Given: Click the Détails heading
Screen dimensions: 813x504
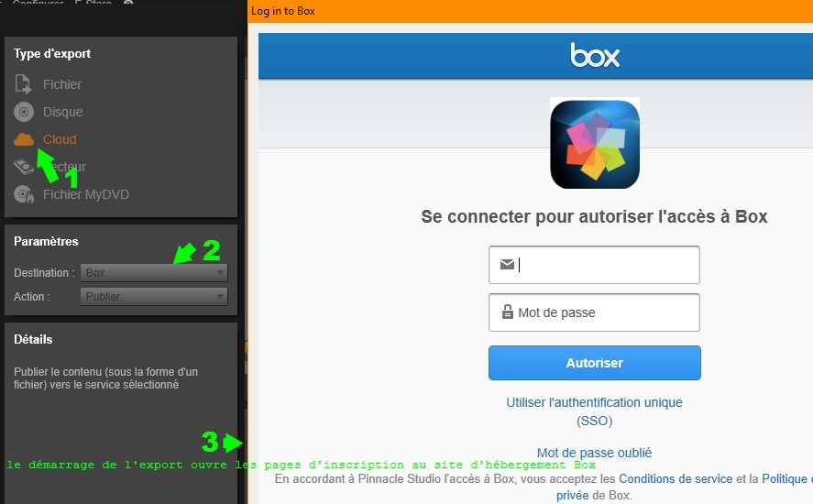Looking at the screenshot, I should tap(33, 339).
